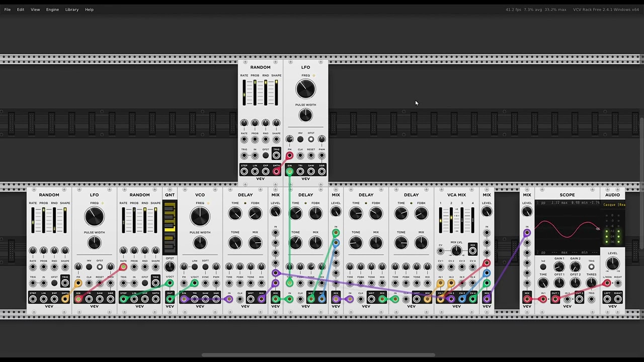
Task: Click the FREQ knob on the VCO
Action: pos(200,217)
